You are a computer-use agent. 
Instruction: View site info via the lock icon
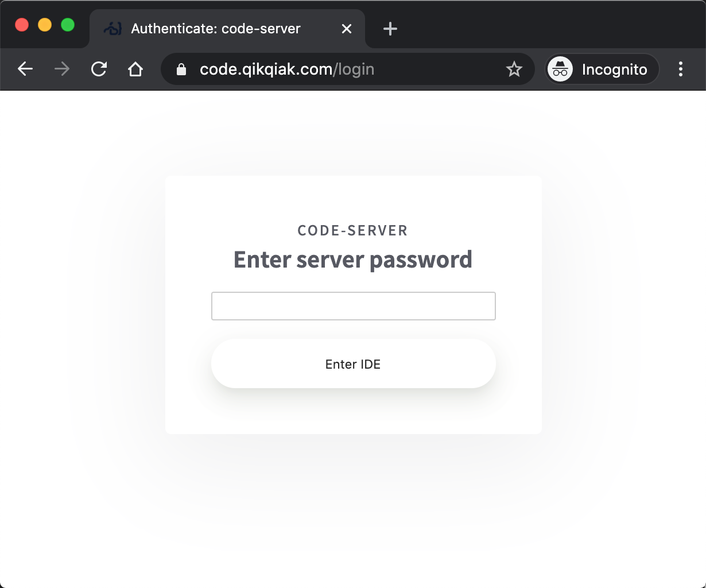click(181, 69)
